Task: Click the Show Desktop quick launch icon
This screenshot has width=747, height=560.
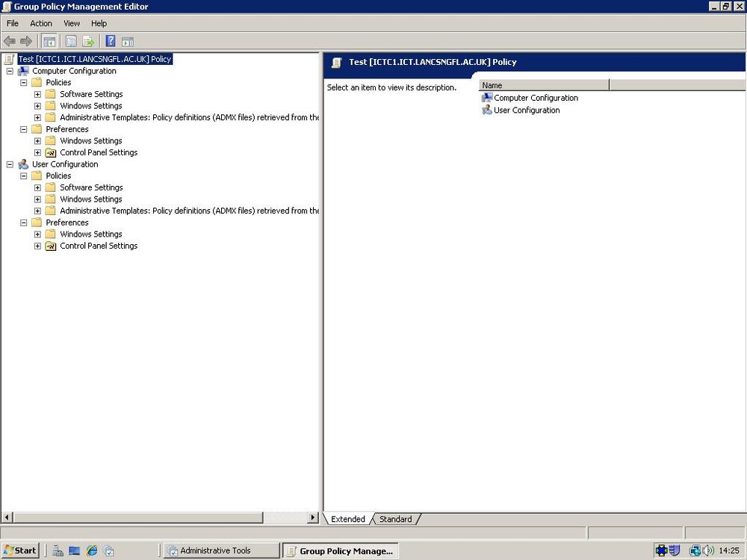Action: [74, 550]
